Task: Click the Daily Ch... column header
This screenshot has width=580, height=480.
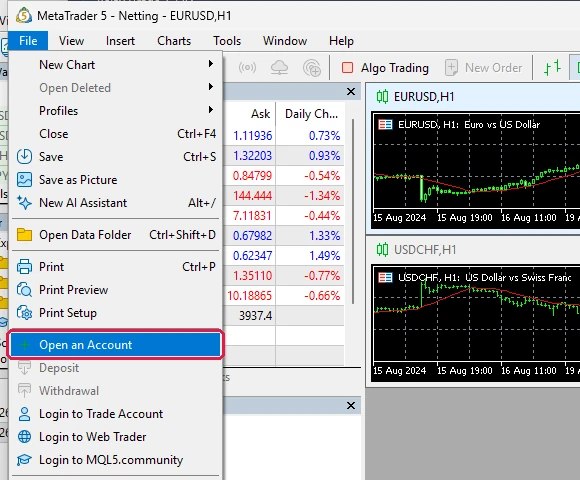Action: coord(311,114)
